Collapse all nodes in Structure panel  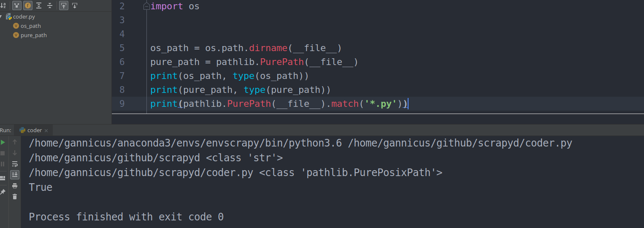pos(50,5)
